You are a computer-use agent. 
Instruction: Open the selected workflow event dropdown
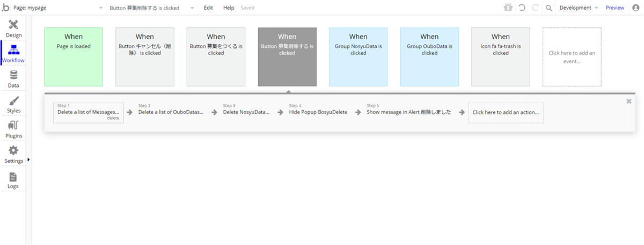click(x=152, y=8)
